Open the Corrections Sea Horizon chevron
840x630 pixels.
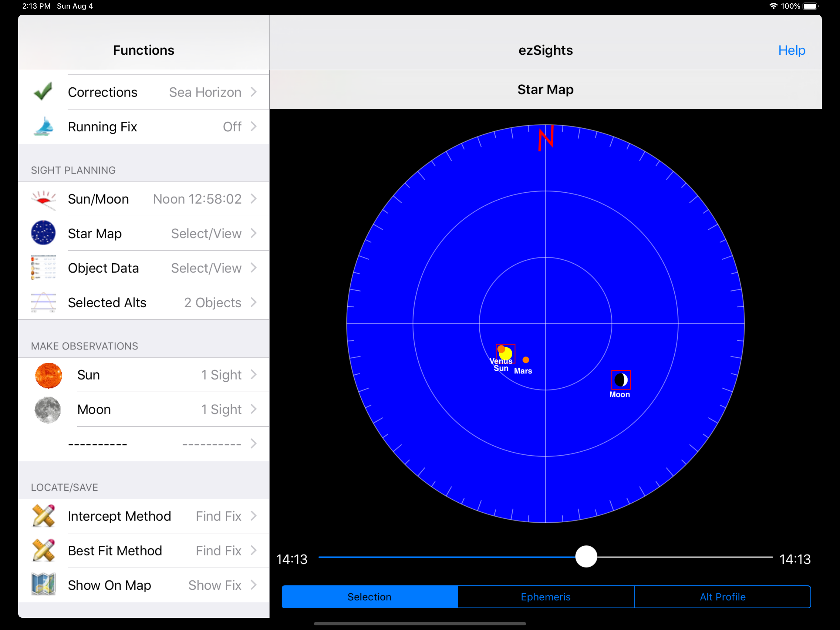254,92
